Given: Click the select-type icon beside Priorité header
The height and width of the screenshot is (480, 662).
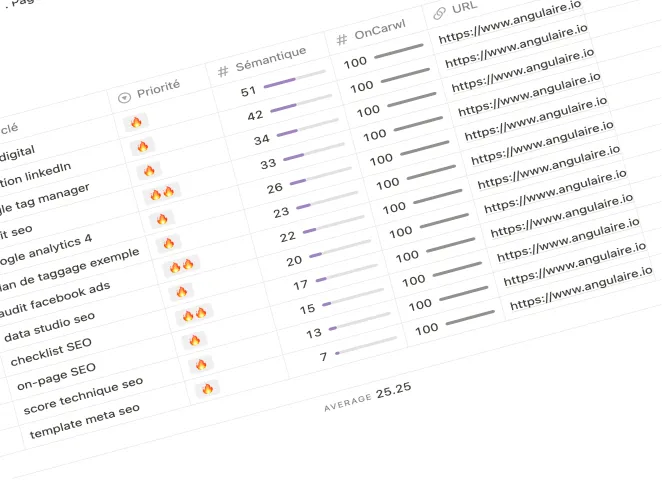Looking at the screenshot, I should (x=124, y=98).
